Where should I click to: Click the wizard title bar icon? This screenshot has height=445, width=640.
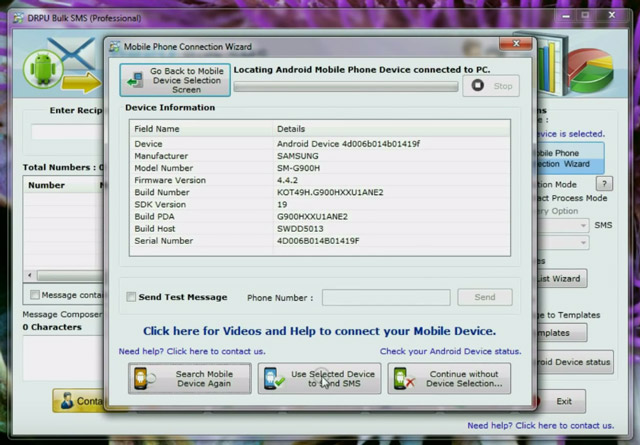[x=115, y=47]
